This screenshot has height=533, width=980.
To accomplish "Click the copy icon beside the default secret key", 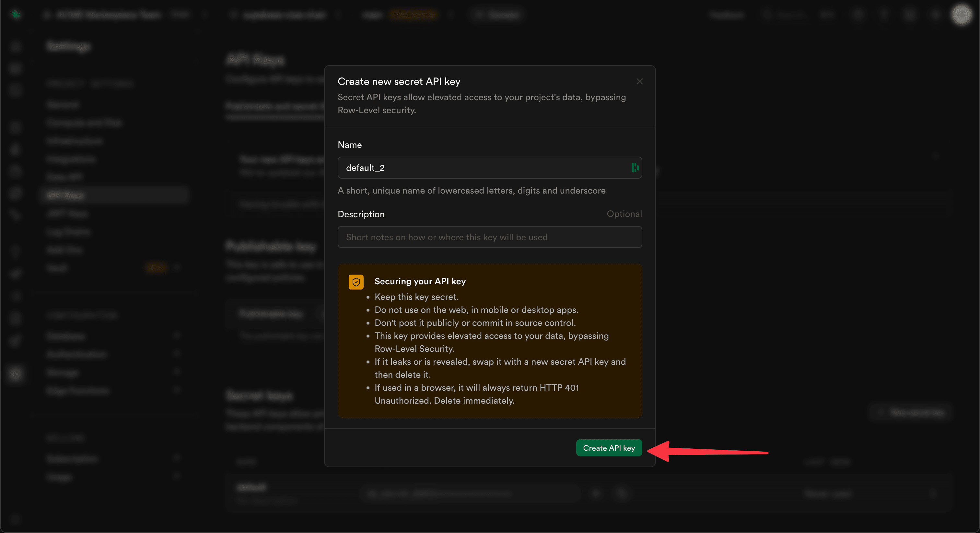I will (x=621, y=494).
